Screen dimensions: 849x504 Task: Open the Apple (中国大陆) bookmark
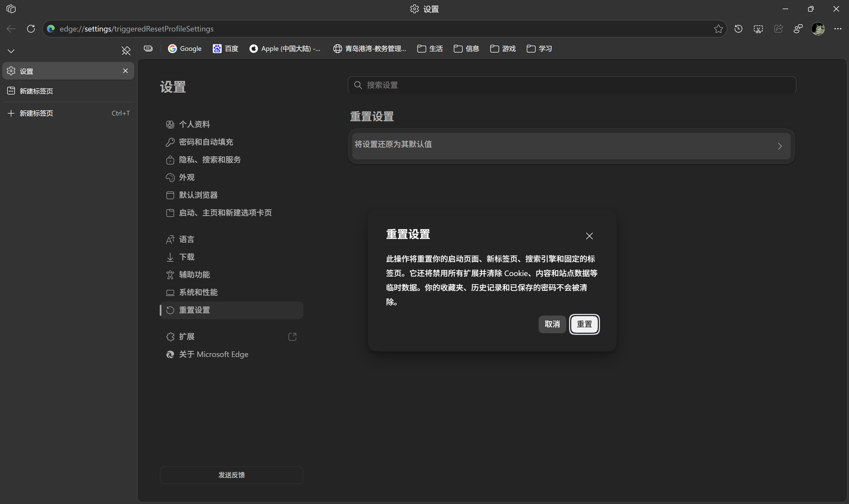pos(285,49)
